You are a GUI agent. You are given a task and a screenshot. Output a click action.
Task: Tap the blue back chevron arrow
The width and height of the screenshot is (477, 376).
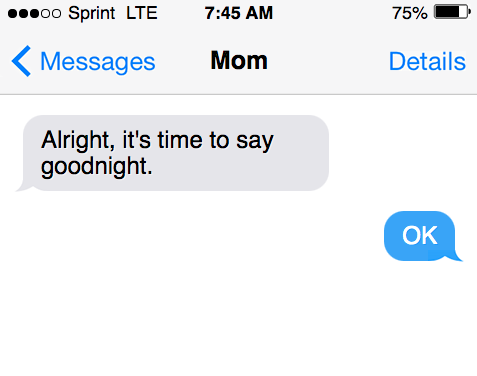(x=21, y=61)
